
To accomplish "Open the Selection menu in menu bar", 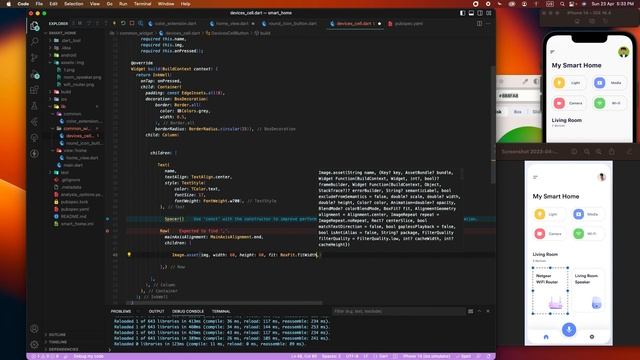I will (x=74, y=4).
